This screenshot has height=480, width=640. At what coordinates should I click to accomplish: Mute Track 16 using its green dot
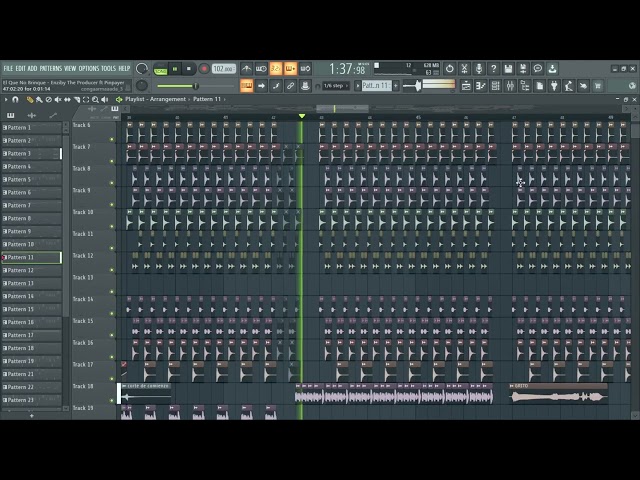[112, 357]
